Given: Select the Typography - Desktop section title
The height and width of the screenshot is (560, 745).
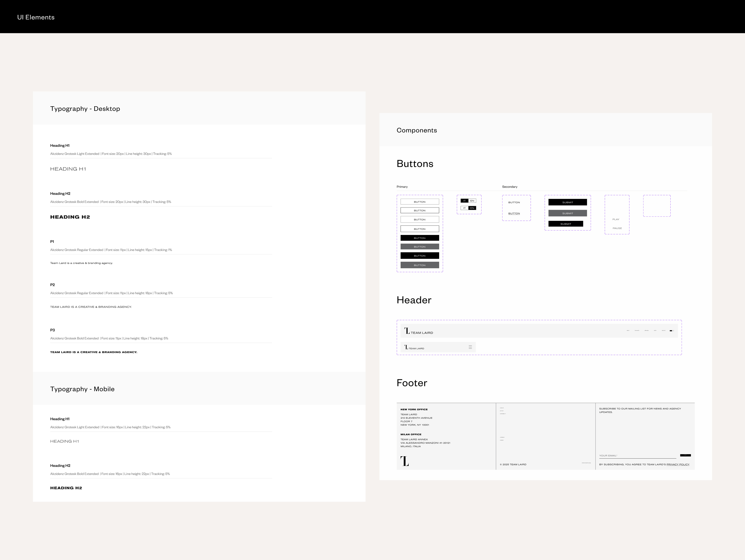Looking at the screenshot, I should (85, 109).
